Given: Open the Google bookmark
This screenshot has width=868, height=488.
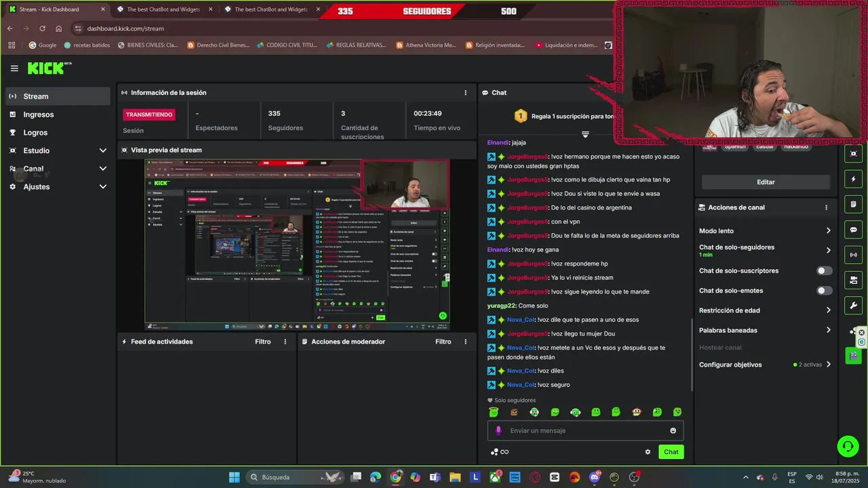Looking at the screenshot, I should (x=42, y=45).
